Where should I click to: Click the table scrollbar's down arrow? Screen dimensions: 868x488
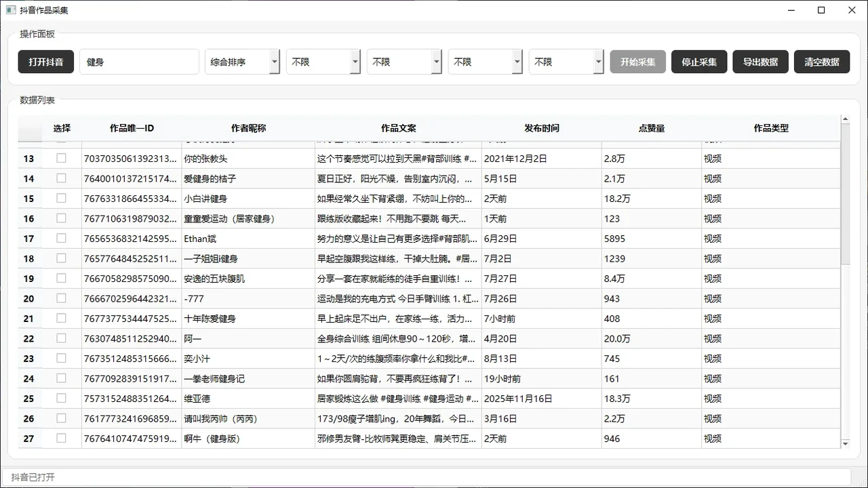coord(845,444)
